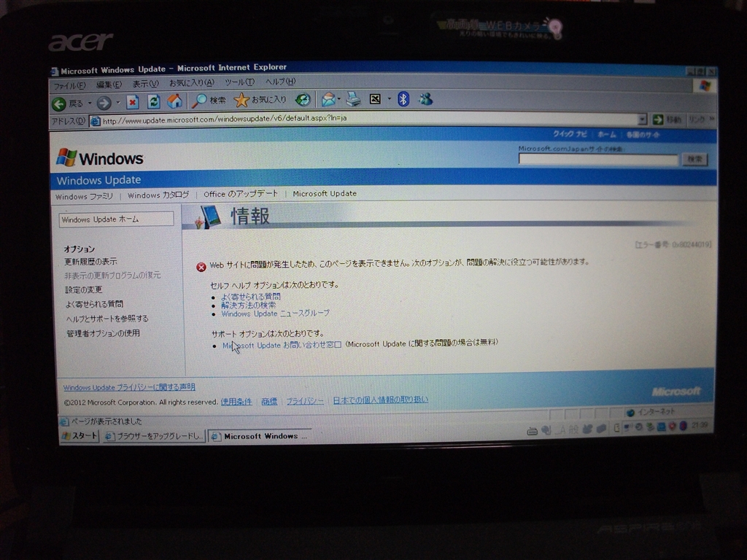The image size is (747, 560).
Task: Click the 使用条件 footer link
Action: pyautogui.click(x=236, y=402)
